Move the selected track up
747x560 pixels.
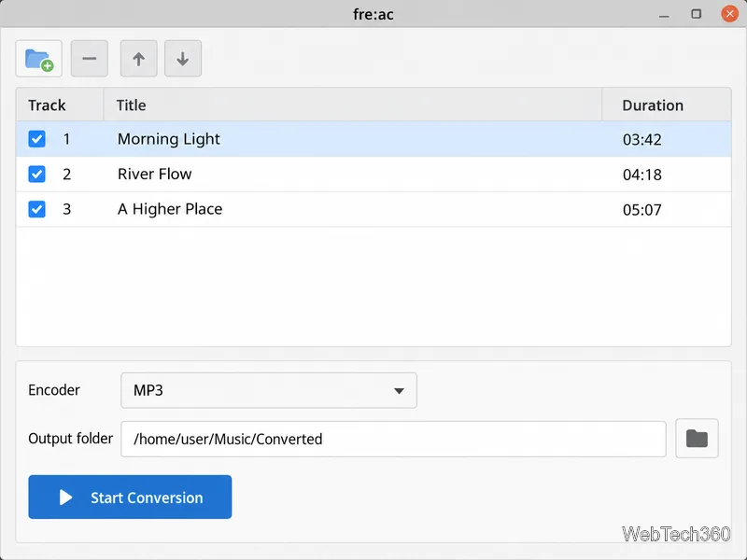[x=138, y=59]
